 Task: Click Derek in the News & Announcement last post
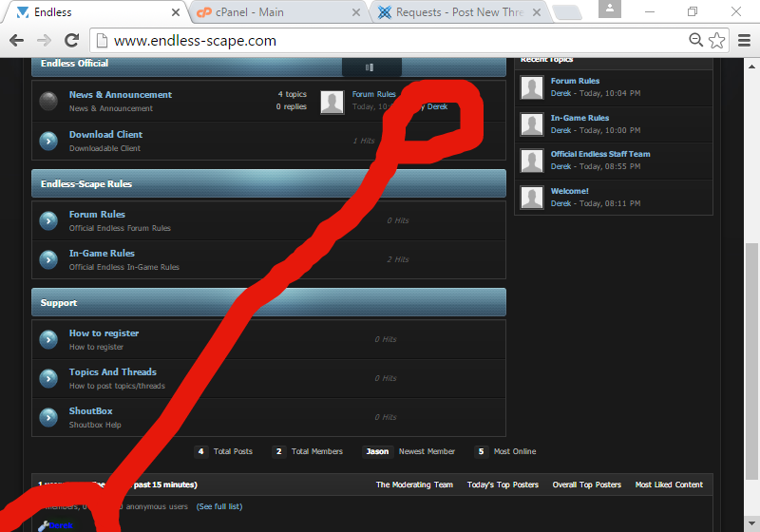pyautogui.click(x=437, y=106)
